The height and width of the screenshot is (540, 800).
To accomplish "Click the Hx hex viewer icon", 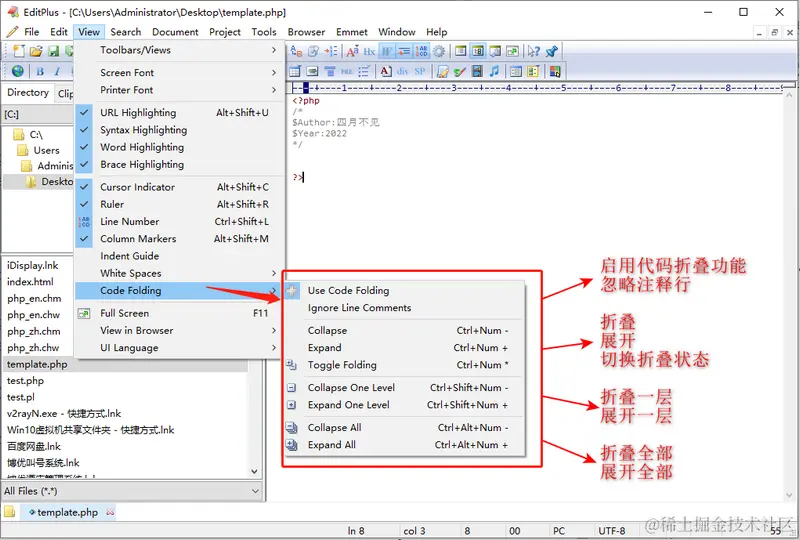I will point(369,51).
